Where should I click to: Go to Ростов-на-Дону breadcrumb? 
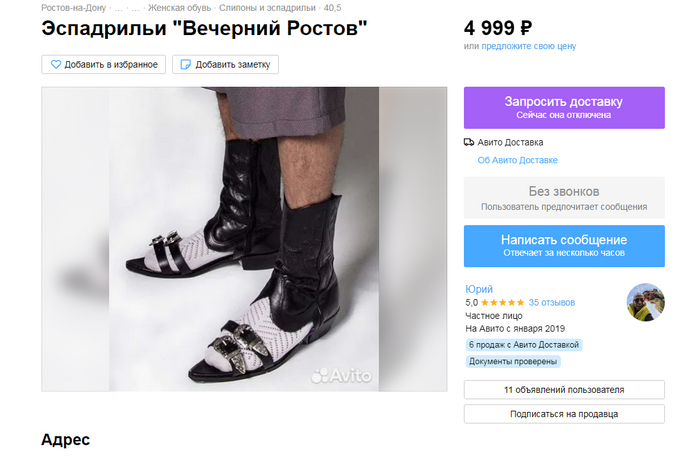[x=73, y=8]
